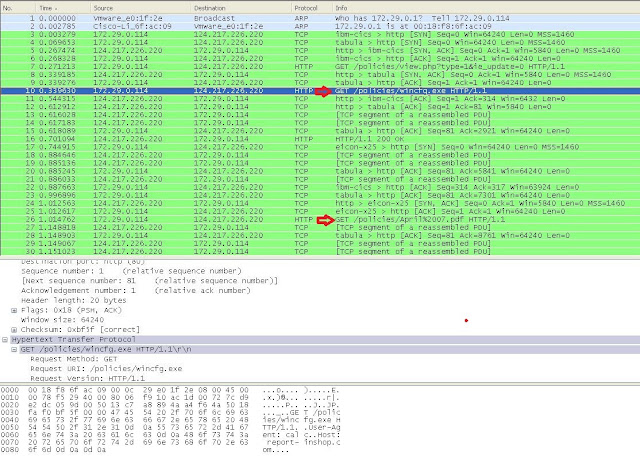Expand the Checksum: 0xbf5f tree node

coord(14,330)
